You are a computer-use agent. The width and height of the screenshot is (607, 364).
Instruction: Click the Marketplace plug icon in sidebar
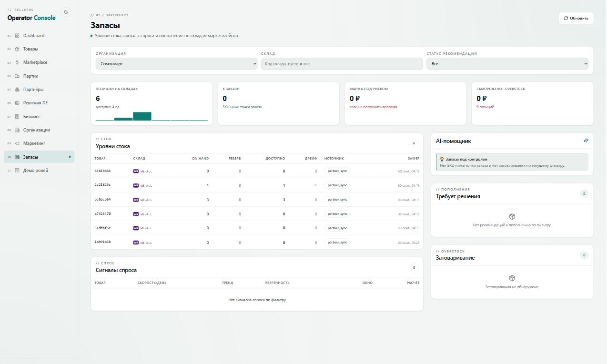pyautogui.click(x=17, y=62)
